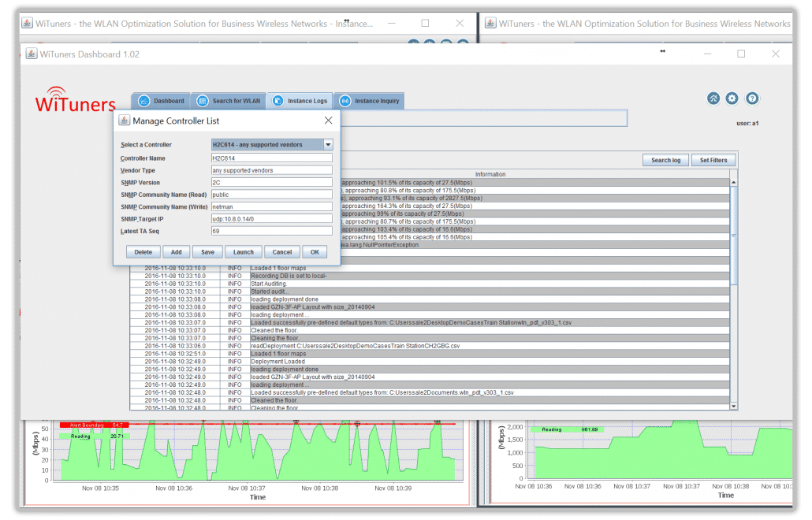Select the 'approaching 105.4% of its capacity' row
The image size is (812, 520).
pos(535,237)
